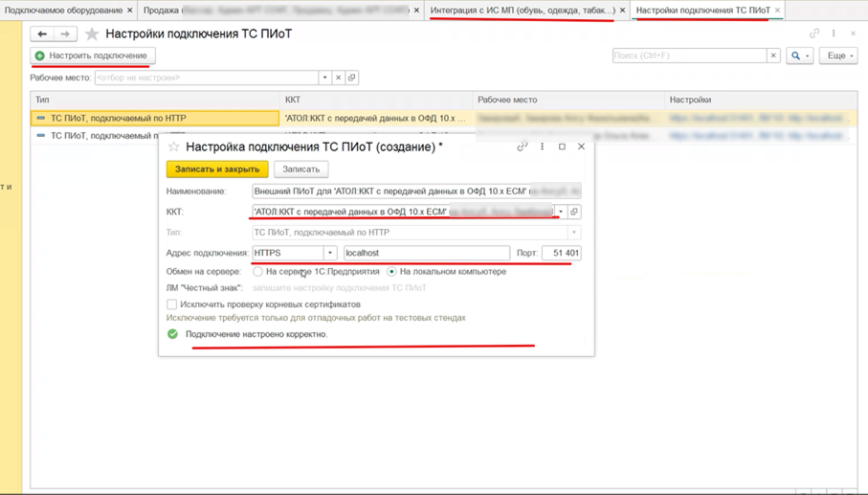Expand the HTTPS protocol dropdown

[330, 253]
